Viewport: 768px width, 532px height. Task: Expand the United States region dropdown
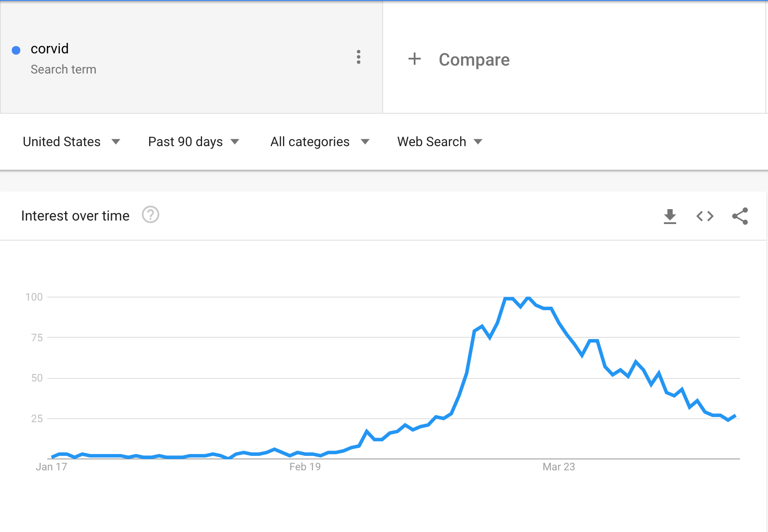71,142
